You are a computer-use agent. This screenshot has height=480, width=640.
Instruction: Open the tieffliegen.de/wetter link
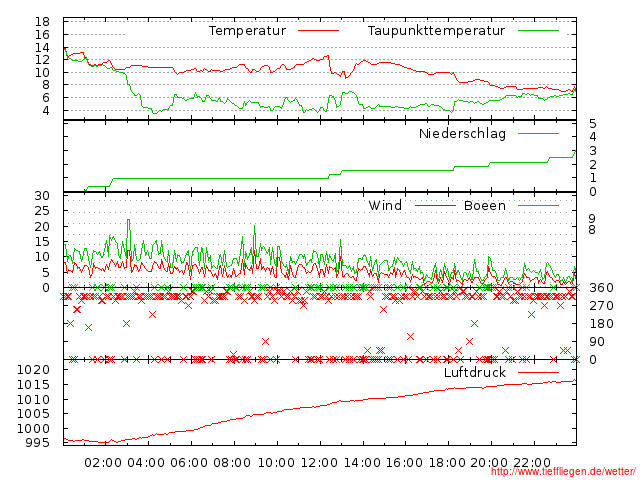click(563, 472)
